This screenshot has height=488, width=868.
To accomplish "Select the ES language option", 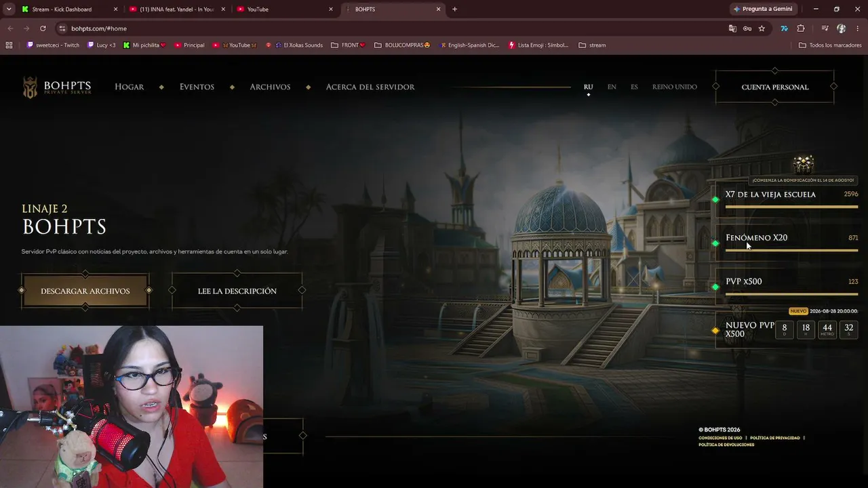I will point(634,87).
